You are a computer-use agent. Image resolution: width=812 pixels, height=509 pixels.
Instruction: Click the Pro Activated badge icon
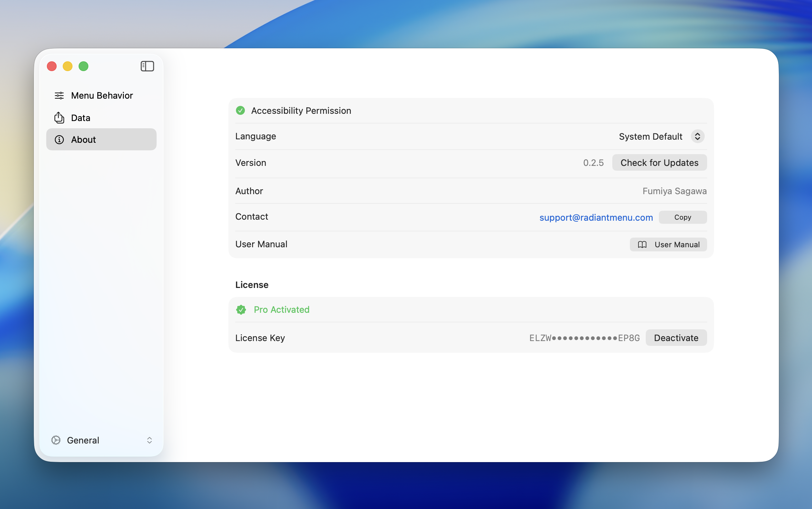[241, 310]
